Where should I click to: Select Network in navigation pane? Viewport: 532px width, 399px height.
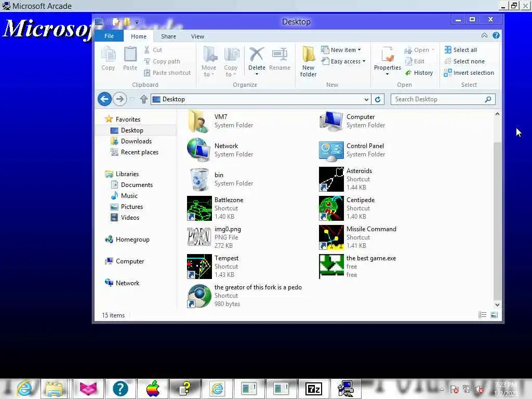[x=127, y=283]
